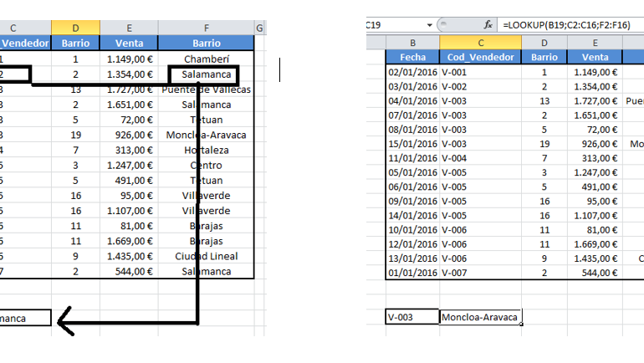Select the 1.727,00 € cell in left sheet
Viewport: 644px width, 363px height.
click(x=129, y=89)
